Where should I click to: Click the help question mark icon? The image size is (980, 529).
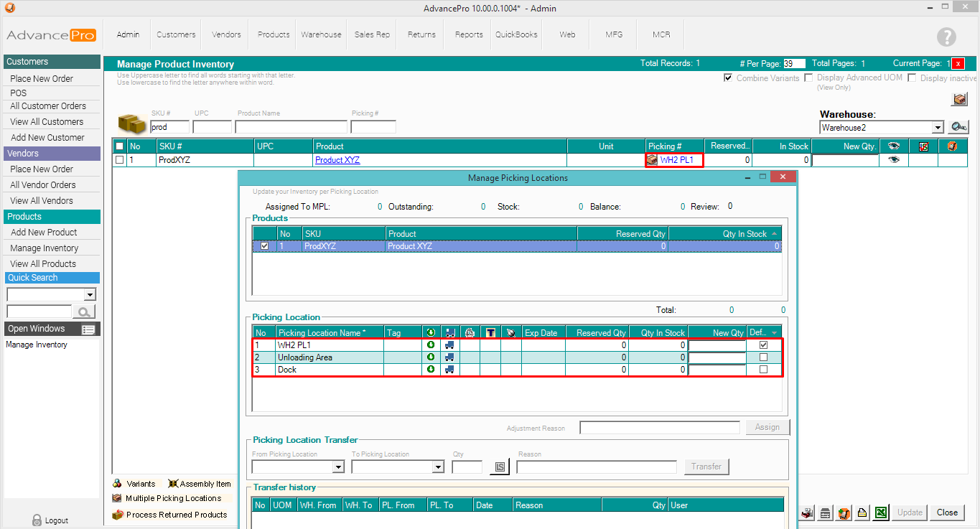[946, 37]
